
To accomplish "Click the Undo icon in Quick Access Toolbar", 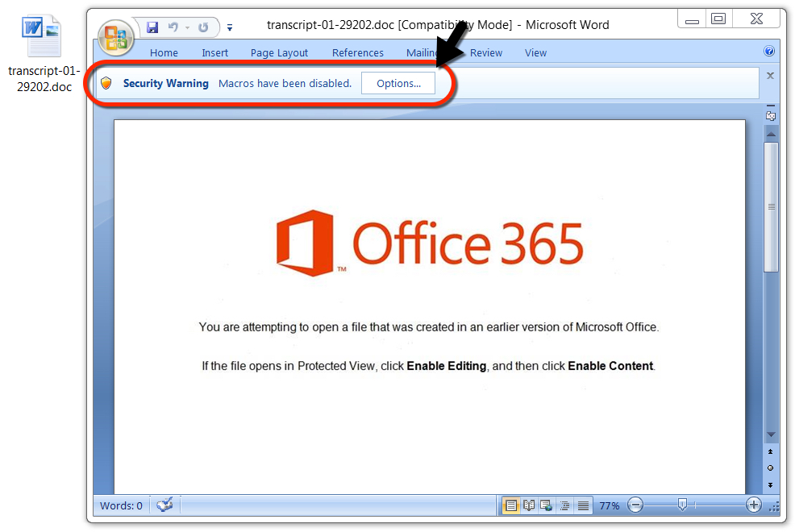I will coord(173,27).
